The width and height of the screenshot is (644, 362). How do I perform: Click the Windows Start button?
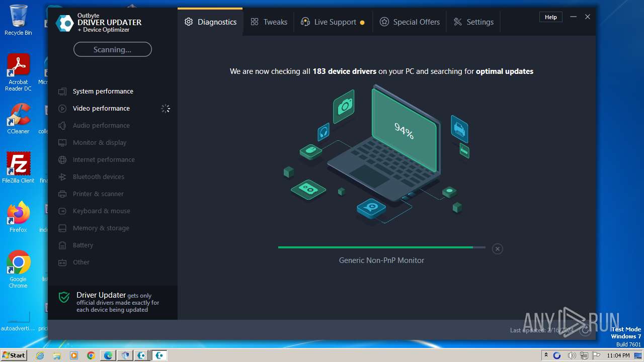point(14,355)
